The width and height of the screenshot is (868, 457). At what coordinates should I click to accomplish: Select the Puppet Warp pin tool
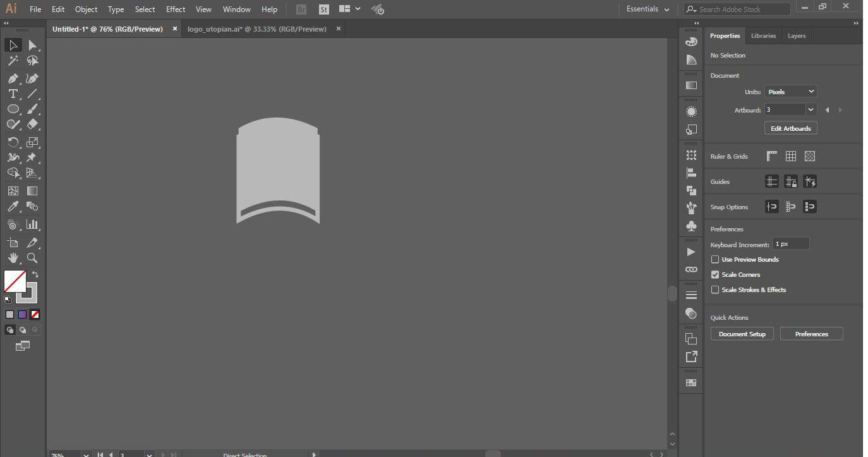pos(32,157)
